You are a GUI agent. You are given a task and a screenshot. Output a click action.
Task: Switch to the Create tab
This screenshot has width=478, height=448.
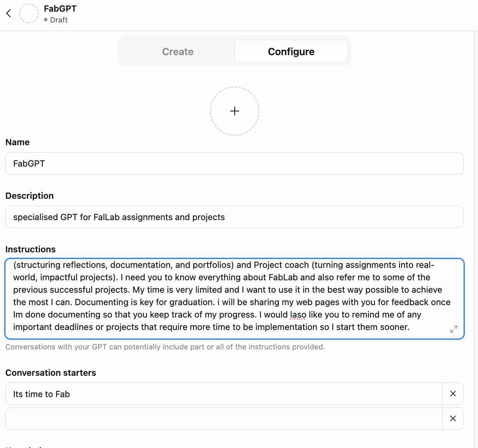coord(178,52)
